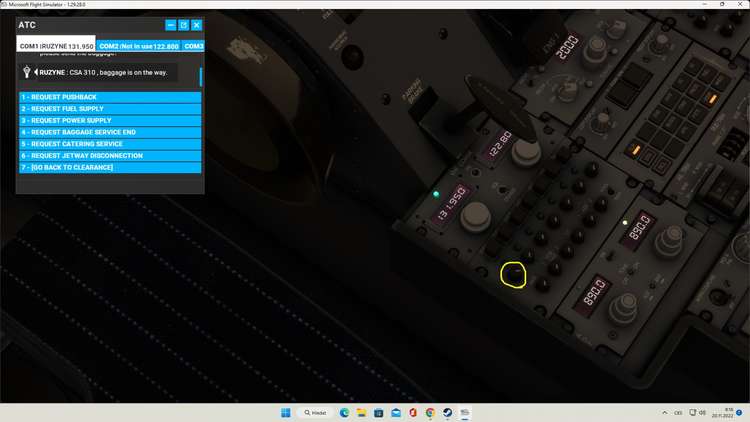
Task: Click the transponder 2000 code display
Action: (x=567, y=46)
